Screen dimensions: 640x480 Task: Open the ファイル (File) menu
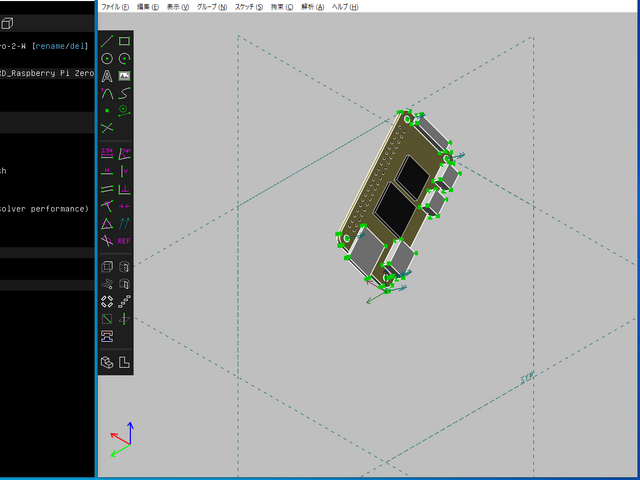pos(117,6)
